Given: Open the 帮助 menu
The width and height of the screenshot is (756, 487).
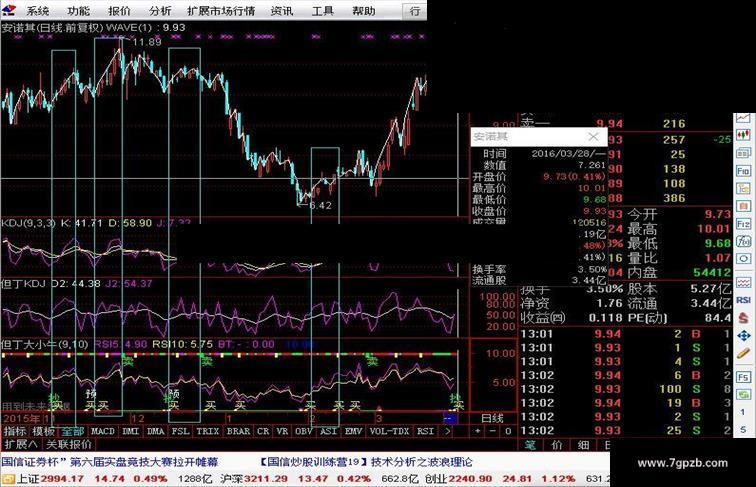Looking at the screenshot, I should [x=364, y=10].
